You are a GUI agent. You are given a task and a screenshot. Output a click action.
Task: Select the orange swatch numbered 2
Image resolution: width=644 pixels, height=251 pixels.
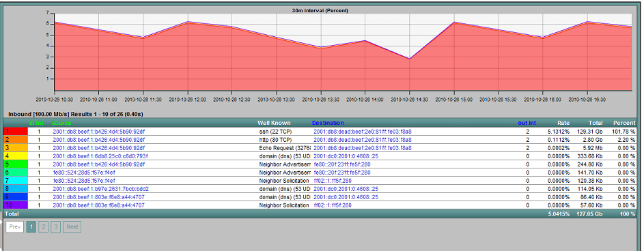[15, 140]
